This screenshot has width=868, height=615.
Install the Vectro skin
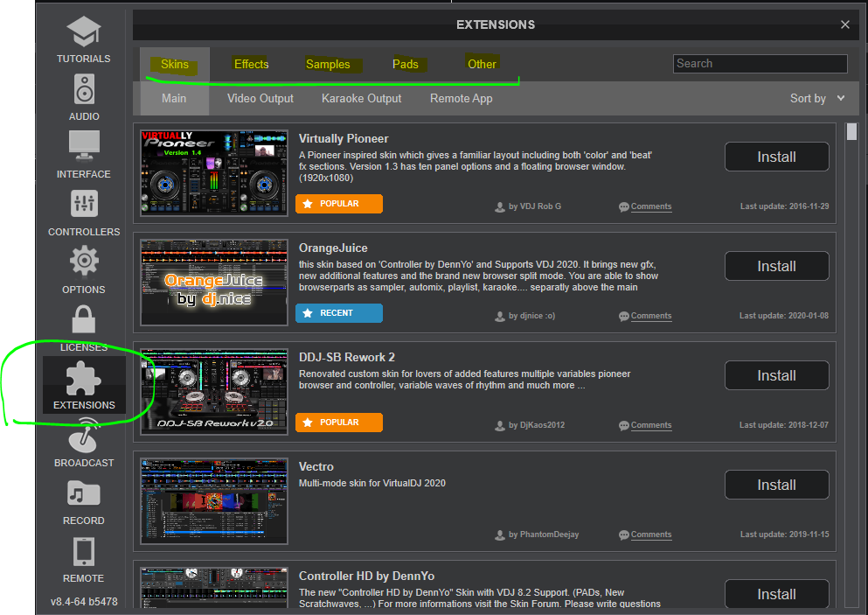click(x=777, y=485)
